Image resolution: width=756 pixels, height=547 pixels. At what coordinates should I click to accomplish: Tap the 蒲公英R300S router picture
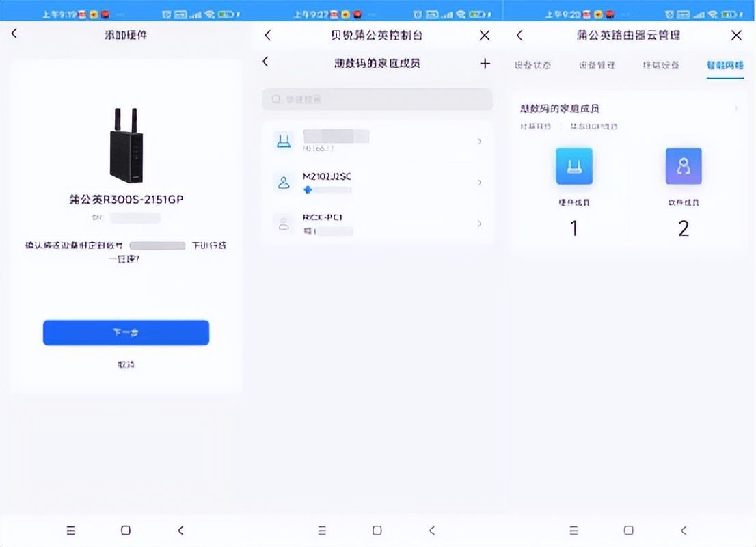pos(126,145)
